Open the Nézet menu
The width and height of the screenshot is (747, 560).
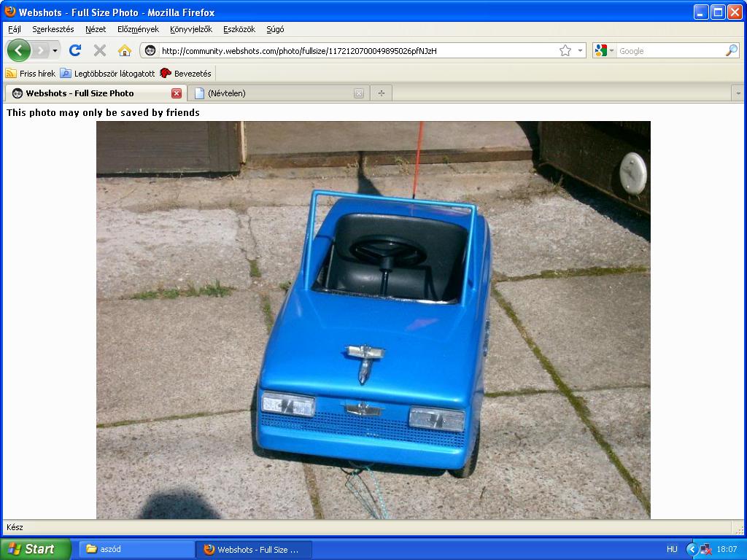click(96, 29)
